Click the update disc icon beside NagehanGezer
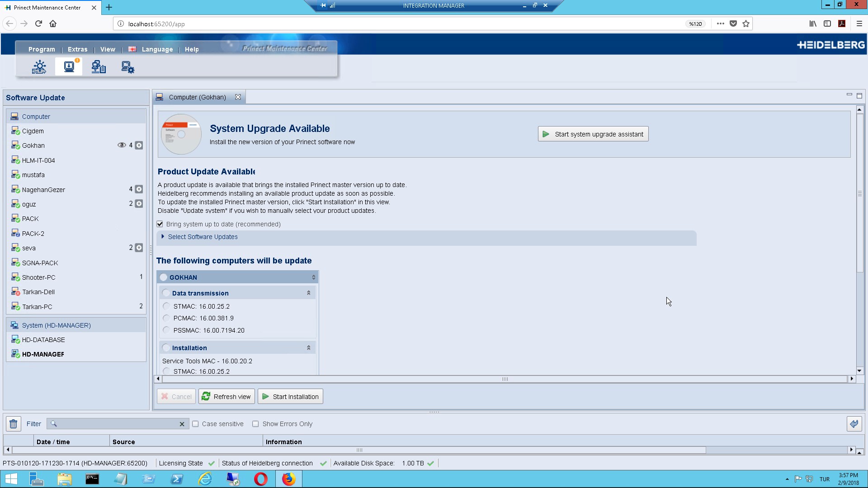The width and height of the screenshot is (868, 488). point(139,189)
